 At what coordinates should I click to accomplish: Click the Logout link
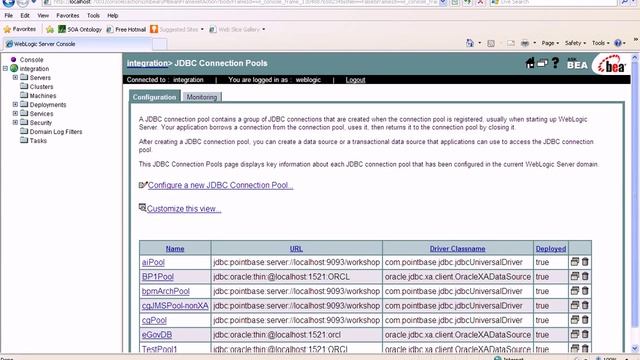click(355, 80)
